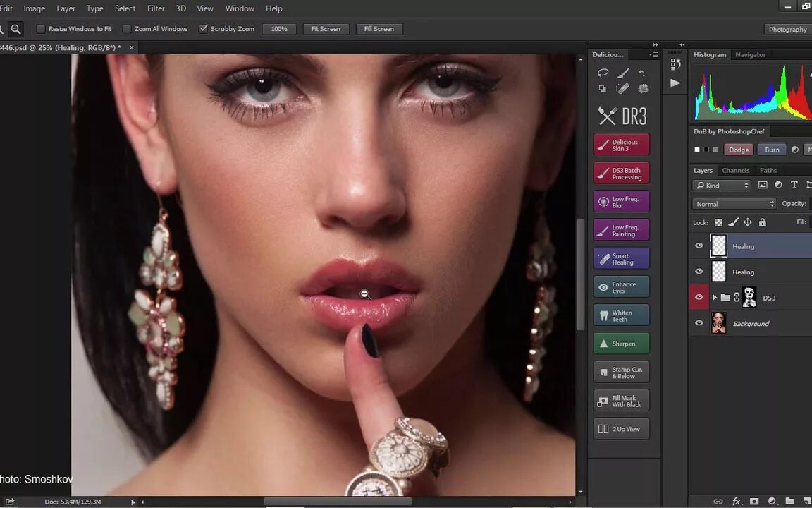Expand the DS3 layer group triangle

pos(715,298)
